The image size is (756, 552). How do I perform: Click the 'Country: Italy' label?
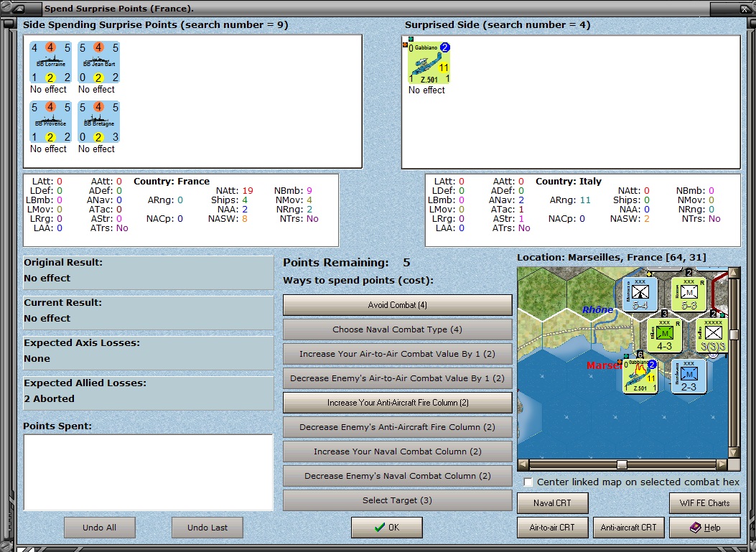(x=569, y=182)
